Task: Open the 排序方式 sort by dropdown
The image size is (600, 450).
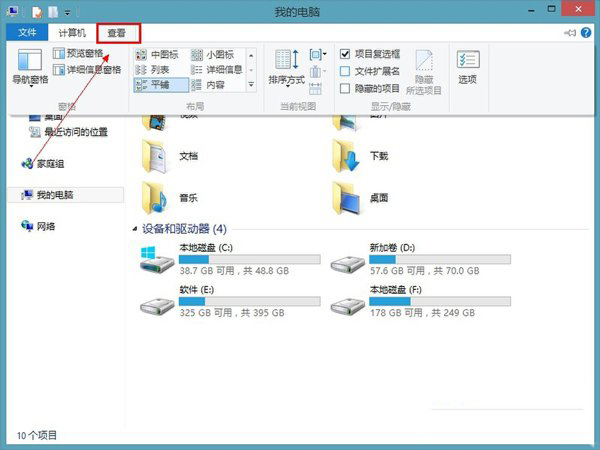Action: (287, 68)
